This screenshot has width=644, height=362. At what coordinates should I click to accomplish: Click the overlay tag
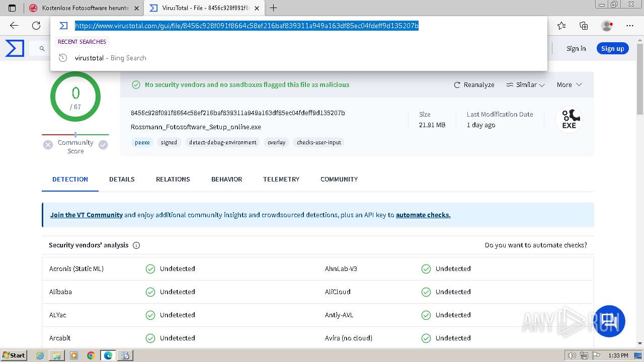pos(276,142)
